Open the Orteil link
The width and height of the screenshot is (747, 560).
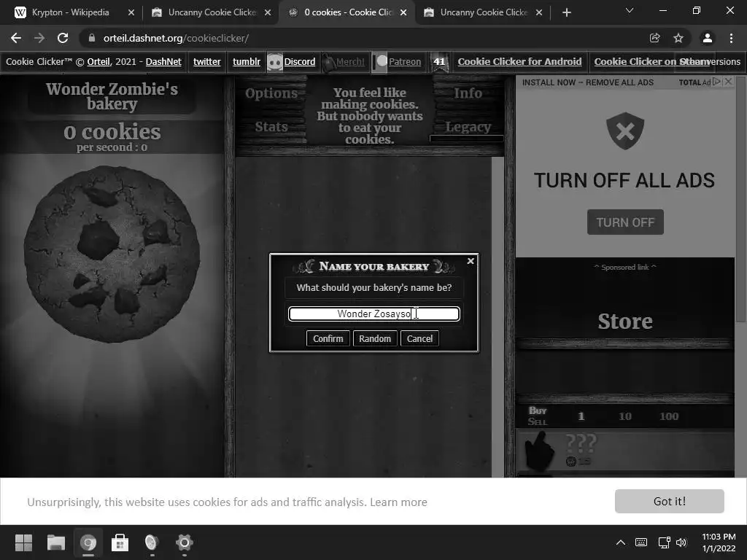tap(98, 62)
